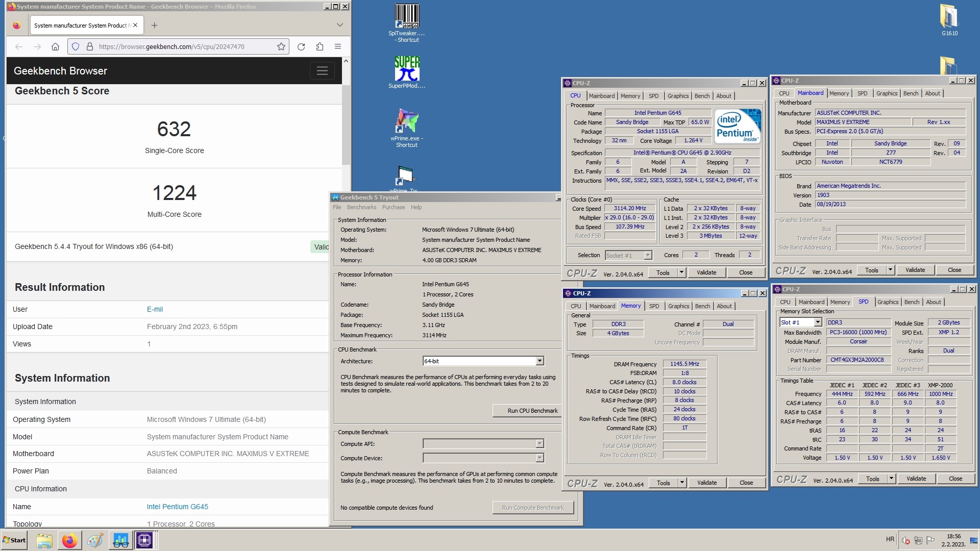The height and width of the screenshot is (551, 980).
Task: Open Slot #1 memory slot dropdown
Action: [818, 322]
